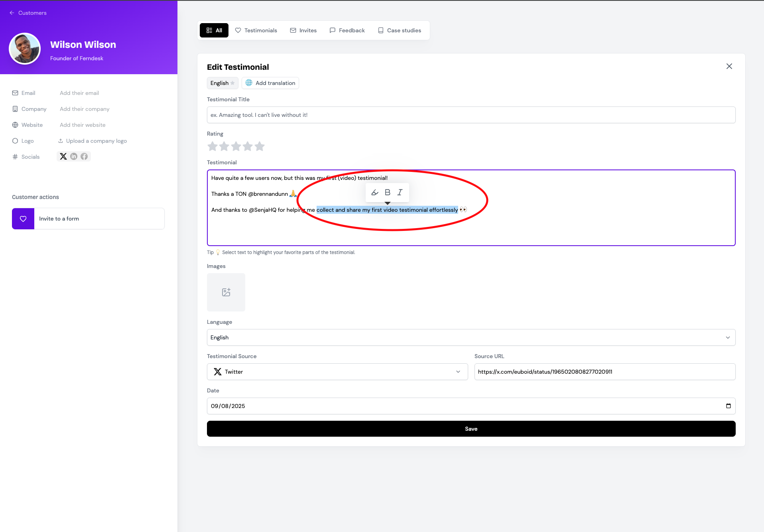Image resolution: width=764 pixels, height=532 pixels.
Task: Click Add translation button
Action: [270, 83]
